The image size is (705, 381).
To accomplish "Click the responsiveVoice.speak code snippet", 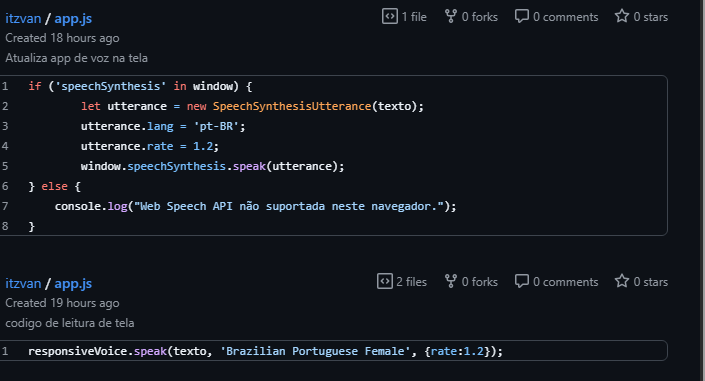I will point(265,351).
